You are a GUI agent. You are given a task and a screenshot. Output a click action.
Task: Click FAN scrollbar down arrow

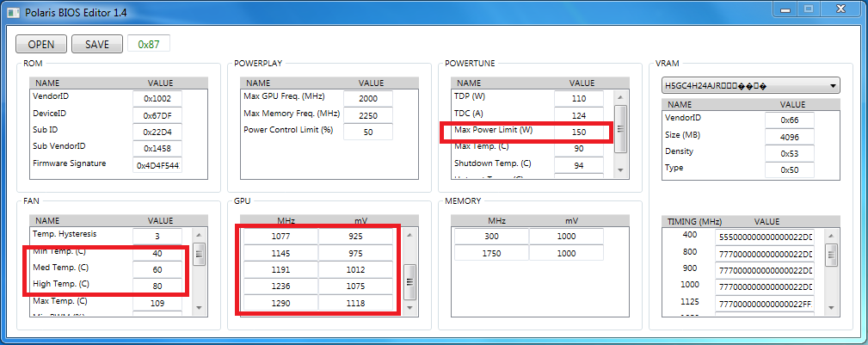[x=200, y=307]
